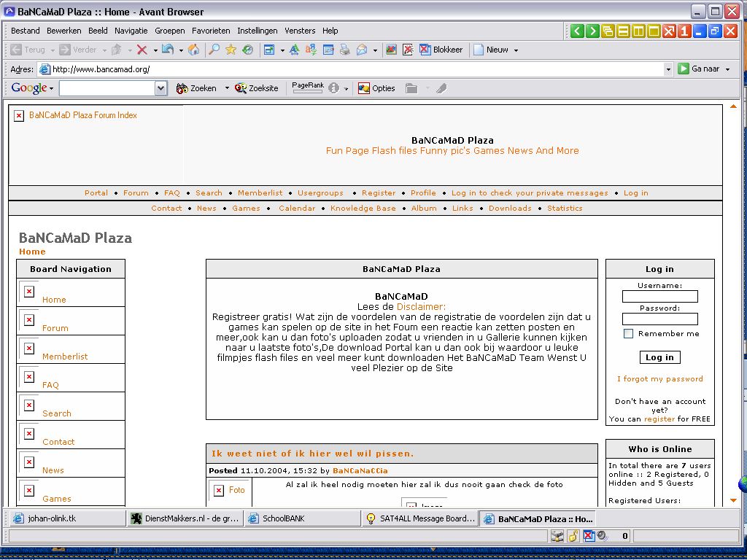Click the network connection icon in status bar
The width and height of the screenshot is (747, 560).
557,536
